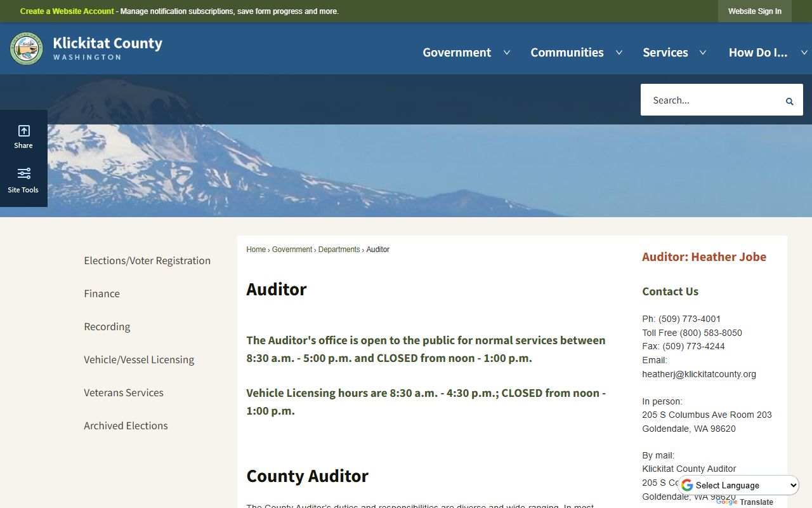Open Vehicle/Vessel Licensing page
The image size is (812, 508).
click(x=139, y=359)
